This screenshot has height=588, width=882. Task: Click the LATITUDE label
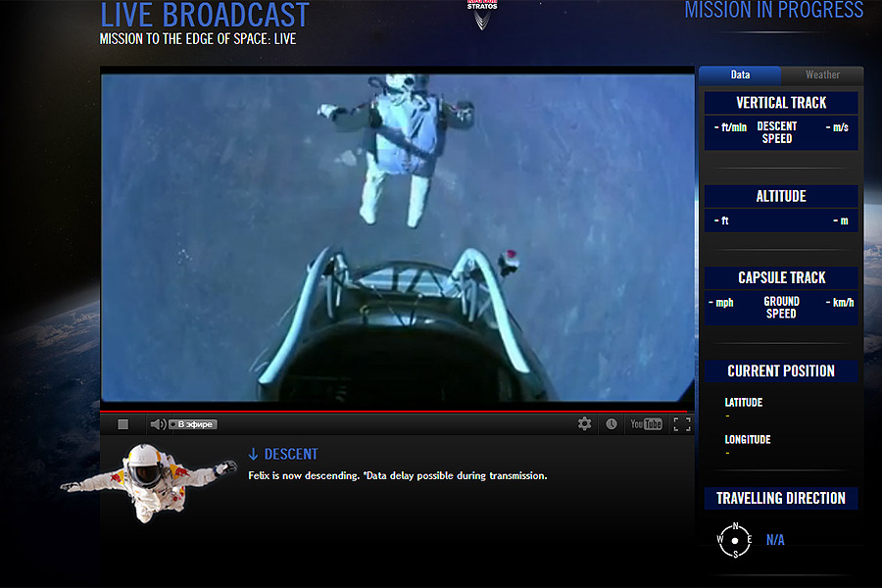744,403
